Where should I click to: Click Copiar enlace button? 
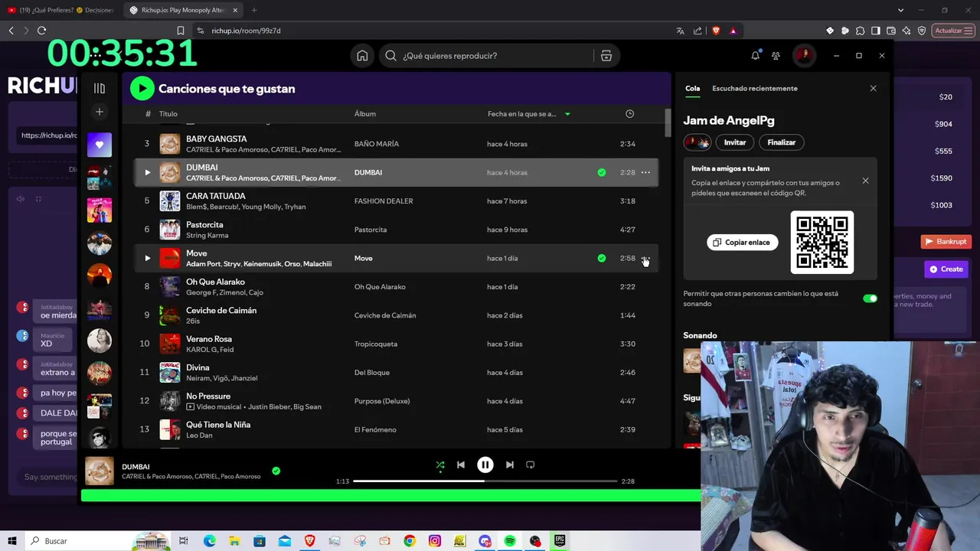click(x=742, y=242)
